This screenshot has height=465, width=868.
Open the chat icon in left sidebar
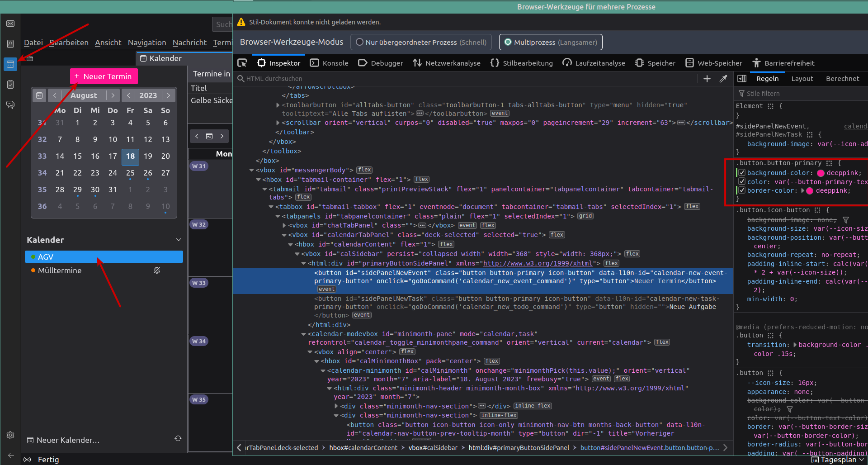coord(10,105)
